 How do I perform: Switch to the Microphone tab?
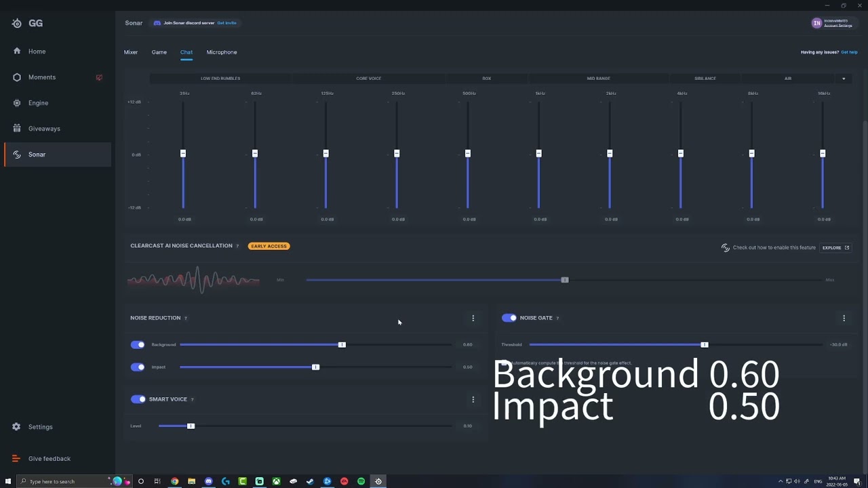(222, 52)
